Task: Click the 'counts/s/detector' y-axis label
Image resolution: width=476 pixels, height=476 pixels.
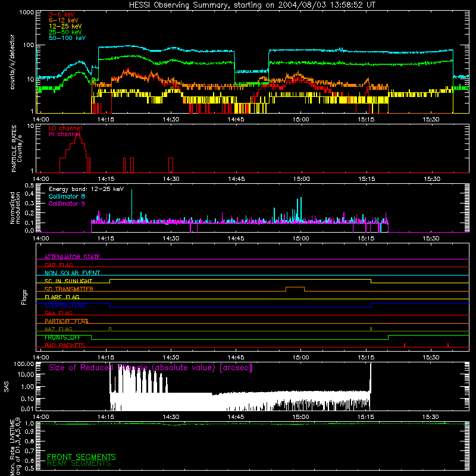Action: [12, 62]
